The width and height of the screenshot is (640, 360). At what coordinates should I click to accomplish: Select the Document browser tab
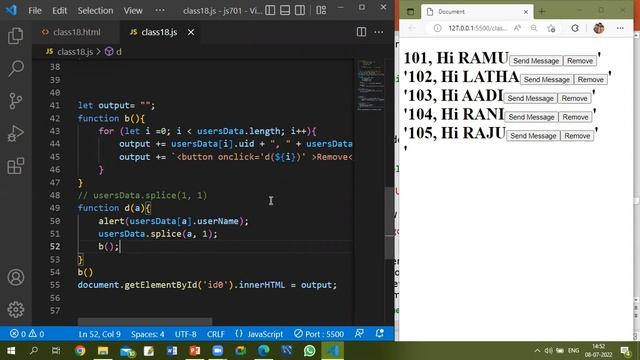(x=477, y=12)
